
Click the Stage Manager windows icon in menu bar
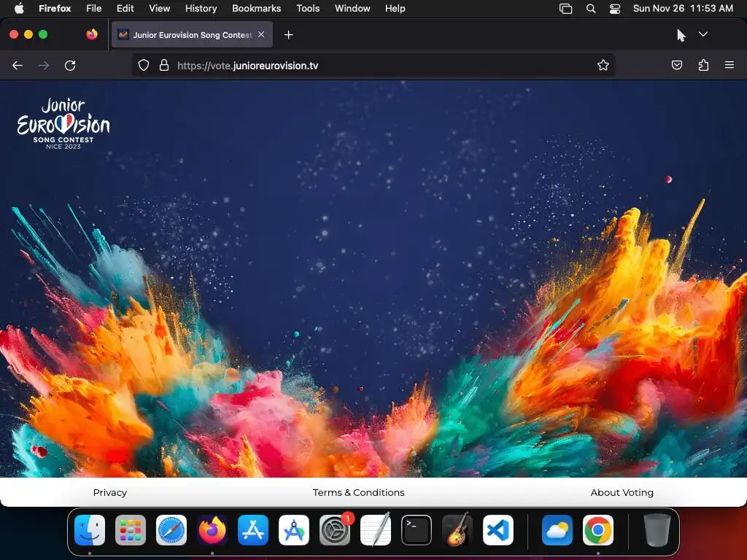coord(565,9)
